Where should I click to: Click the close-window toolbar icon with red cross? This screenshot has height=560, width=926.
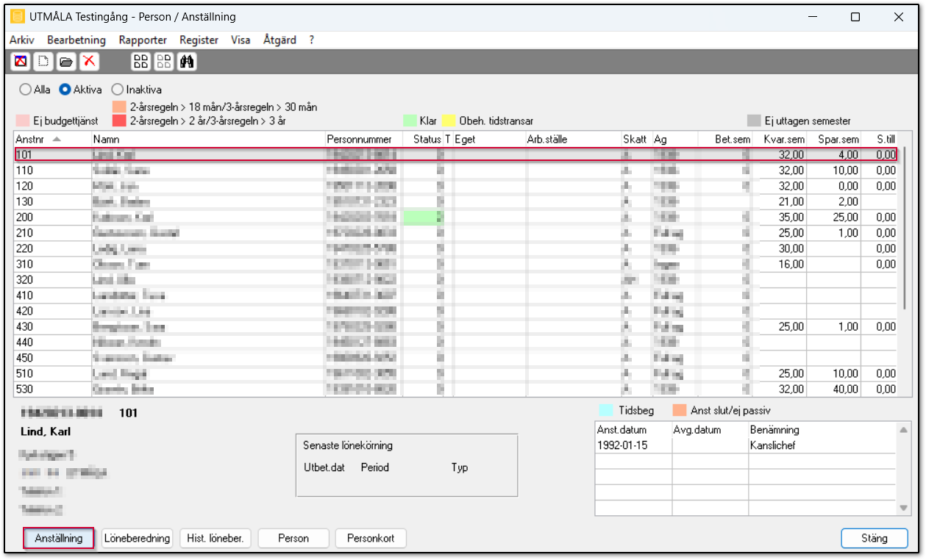coord(21,62)
